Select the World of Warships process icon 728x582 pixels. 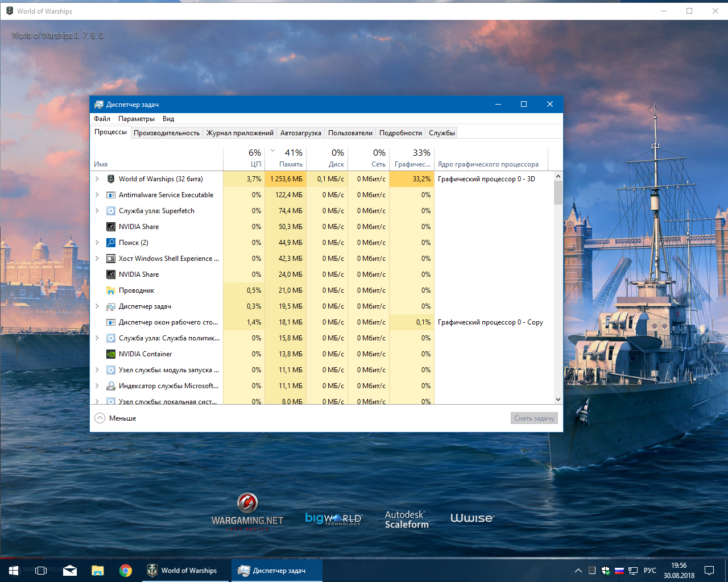point(111,179)
